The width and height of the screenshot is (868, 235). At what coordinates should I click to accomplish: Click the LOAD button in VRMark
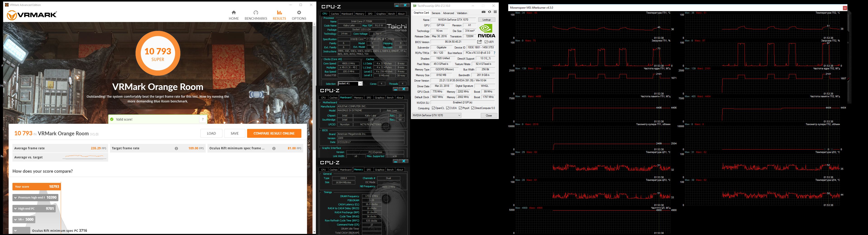point(211,133)
